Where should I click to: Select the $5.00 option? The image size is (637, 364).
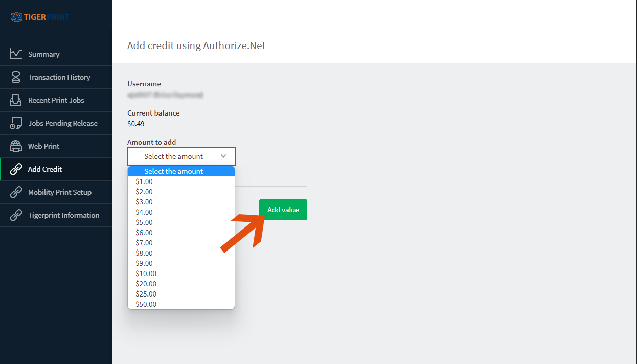(181, 222)
